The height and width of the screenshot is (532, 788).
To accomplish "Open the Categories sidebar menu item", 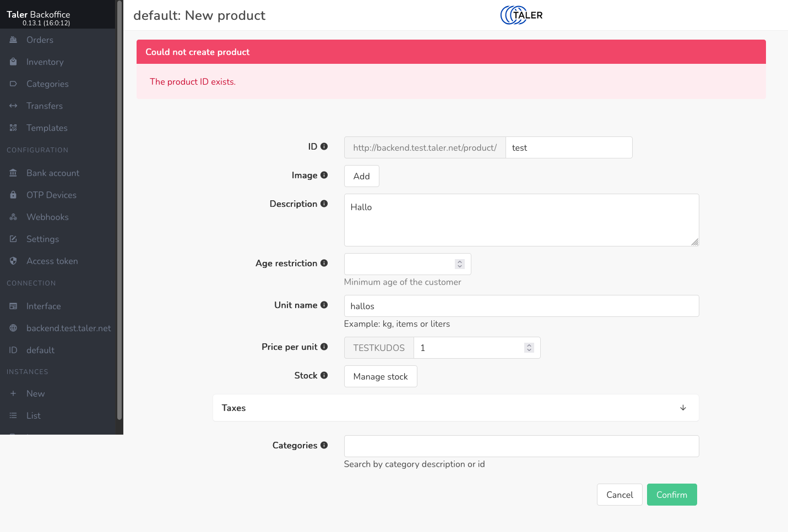I will click(47, 84).
